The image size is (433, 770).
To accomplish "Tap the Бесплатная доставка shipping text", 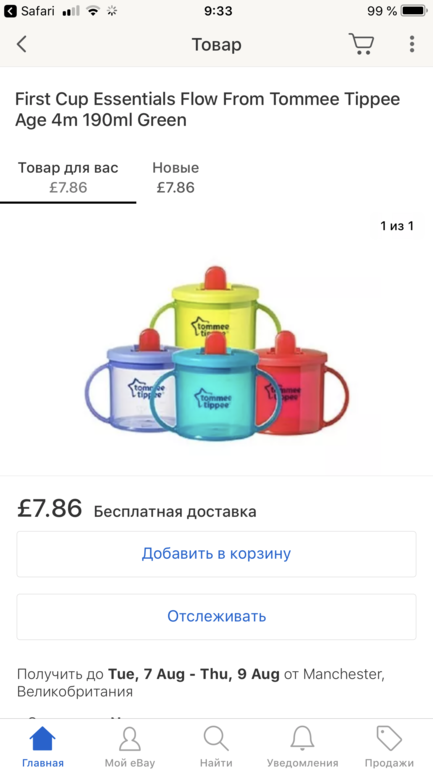I will point(175,511).
